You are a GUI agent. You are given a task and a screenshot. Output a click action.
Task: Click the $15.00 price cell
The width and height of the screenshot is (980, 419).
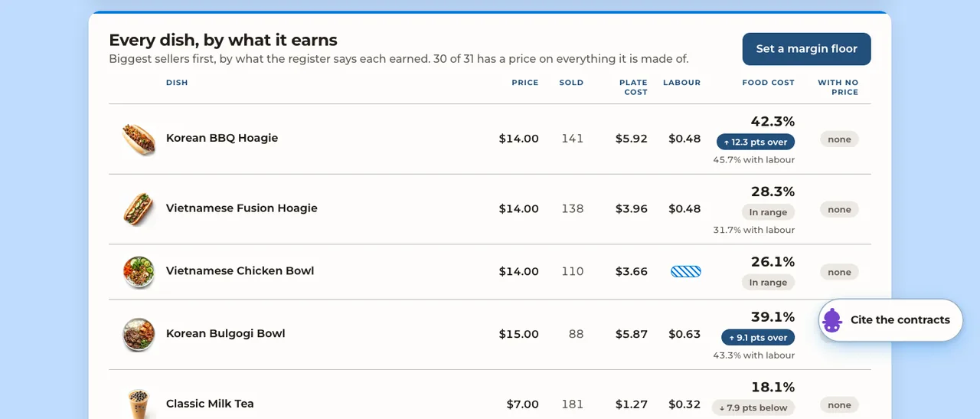click(x=519, y=334)
